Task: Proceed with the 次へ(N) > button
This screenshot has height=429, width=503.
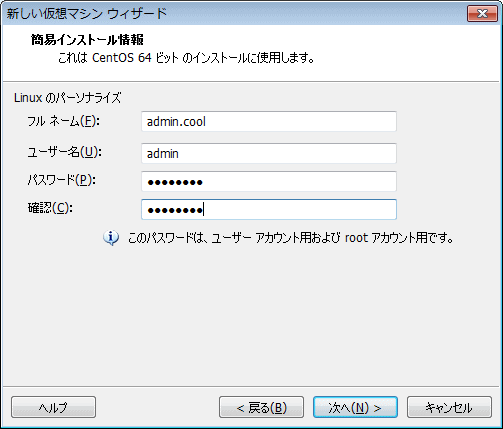Action: coord(355,407)
